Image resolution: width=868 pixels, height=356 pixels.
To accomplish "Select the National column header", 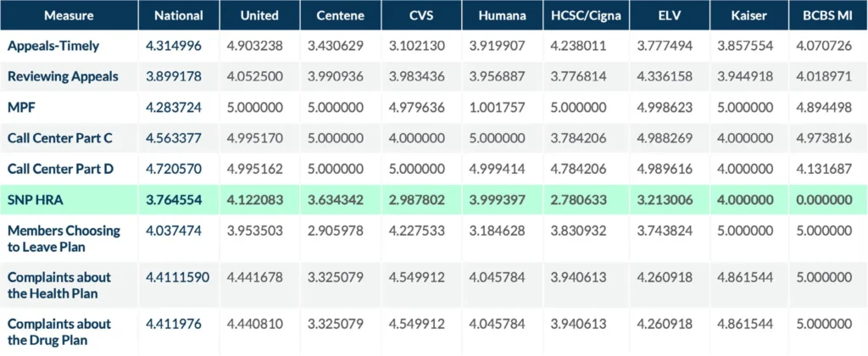I will (177, 16).
